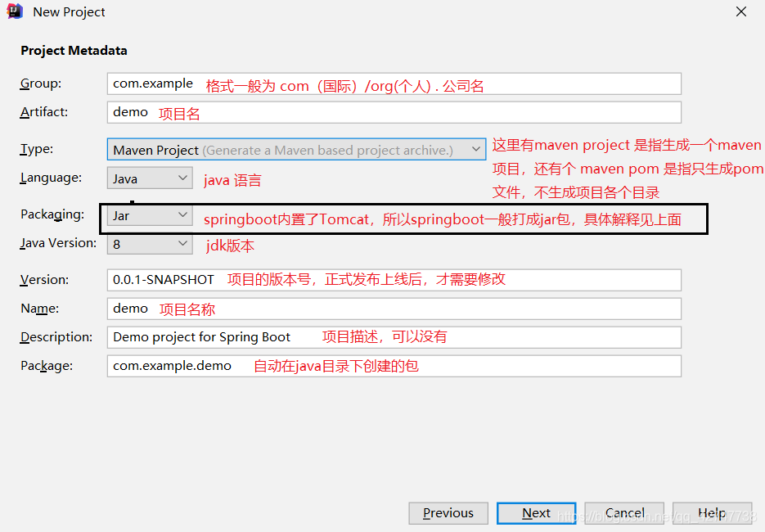Image resolution: width=765 pixels, height=532 pixels.
Task: Click the Package field with com.example.demo
Action: (x=394, y=366)
